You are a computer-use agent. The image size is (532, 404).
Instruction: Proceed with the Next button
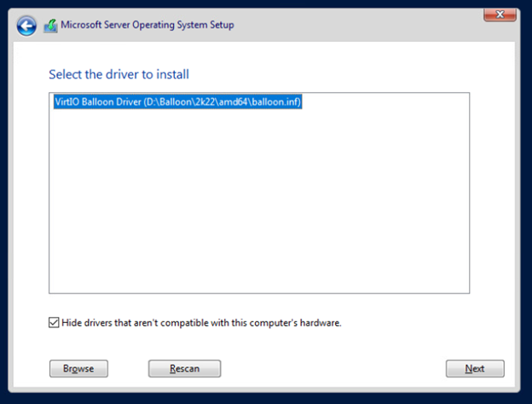point(475,368)
